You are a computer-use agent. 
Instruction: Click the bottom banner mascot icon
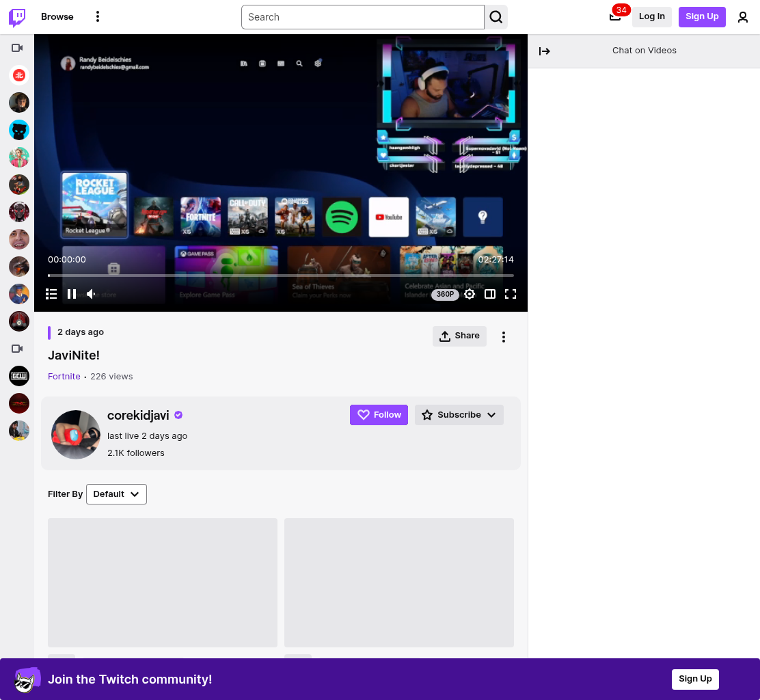click(x=27, y=679)
